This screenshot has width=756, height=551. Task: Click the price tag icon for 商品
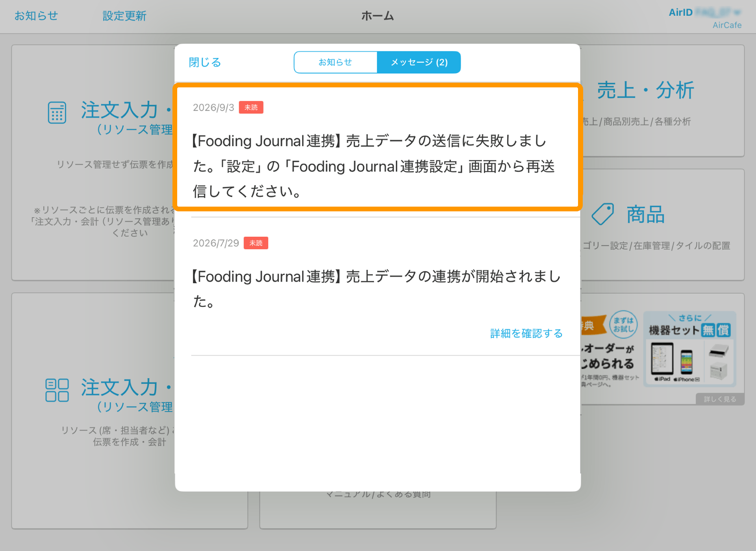pos(603,214)
